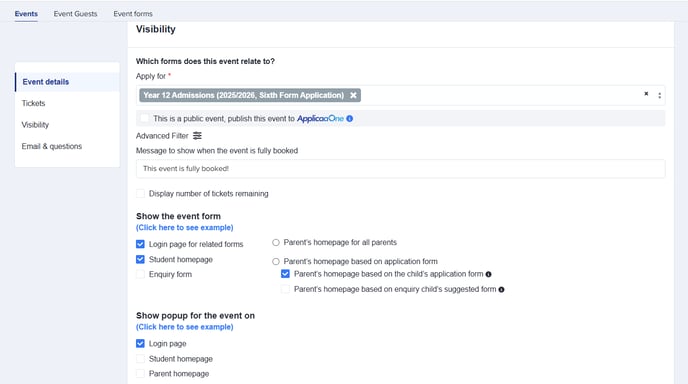
Task: Click the popup example link
Action: click(x=185, y=327)
